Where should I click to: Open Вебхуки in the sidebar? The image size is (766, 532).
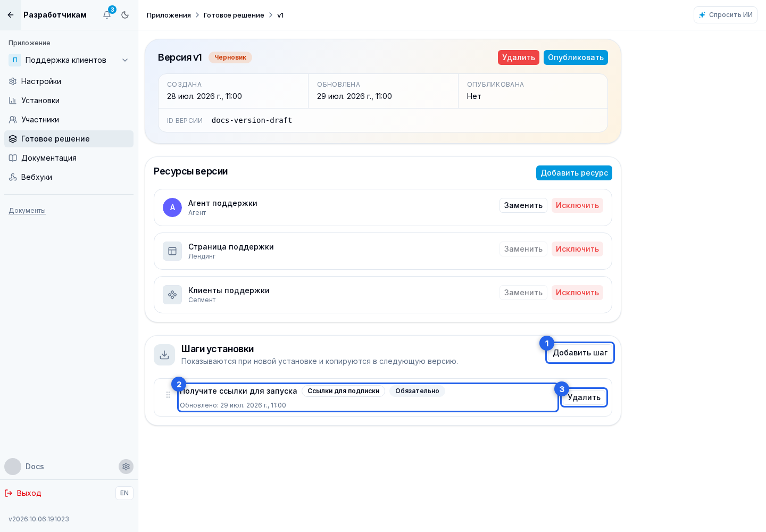69,177
